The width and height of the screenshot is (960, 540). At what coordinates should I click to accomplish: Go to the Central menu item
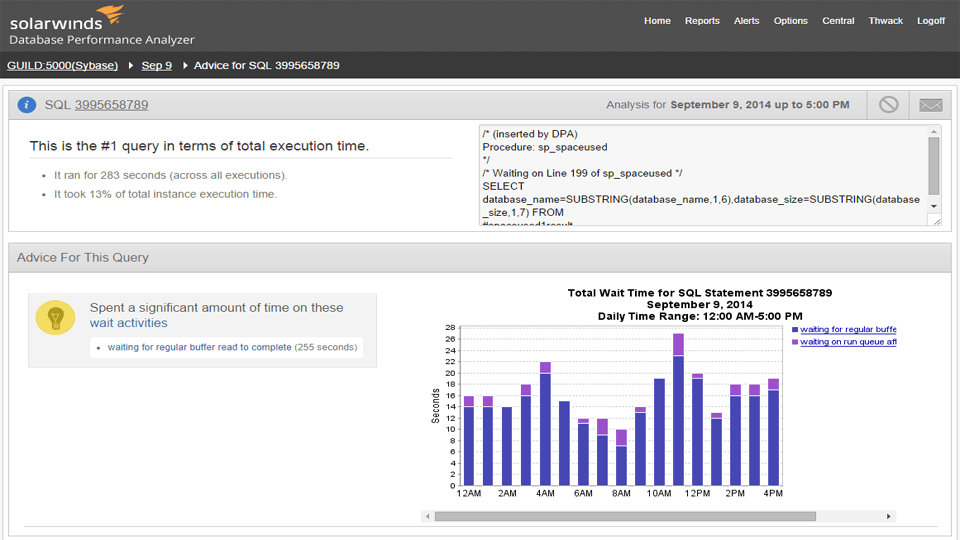pos(838,21)
